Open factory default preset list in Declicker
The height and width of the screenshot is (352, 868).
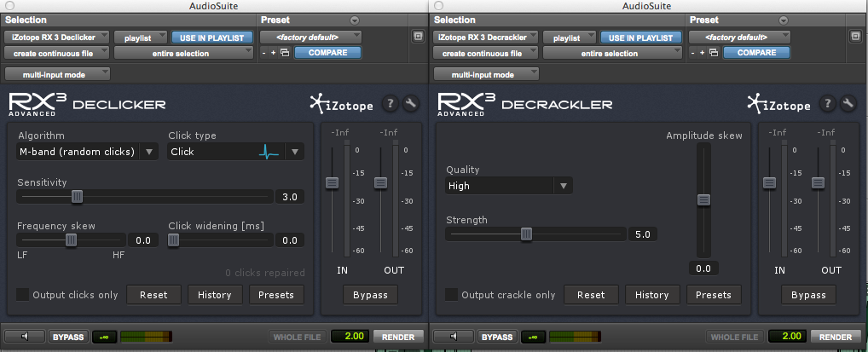(x=310, y=38)
